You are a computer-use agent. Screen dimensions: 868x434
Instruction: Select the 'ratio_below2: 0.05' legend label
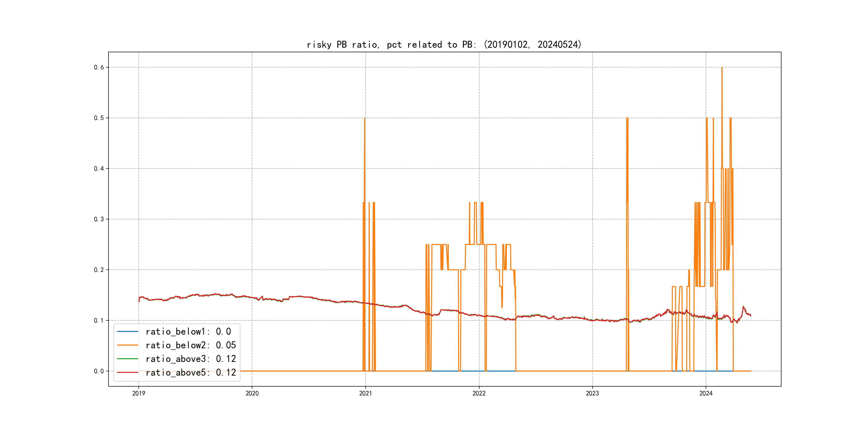191,345
